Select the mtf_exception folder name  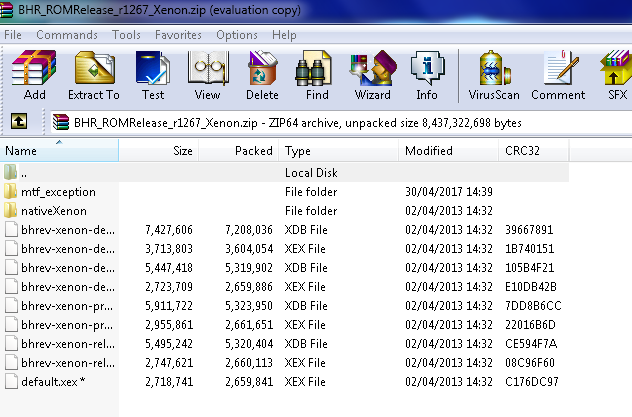point(58,192)
